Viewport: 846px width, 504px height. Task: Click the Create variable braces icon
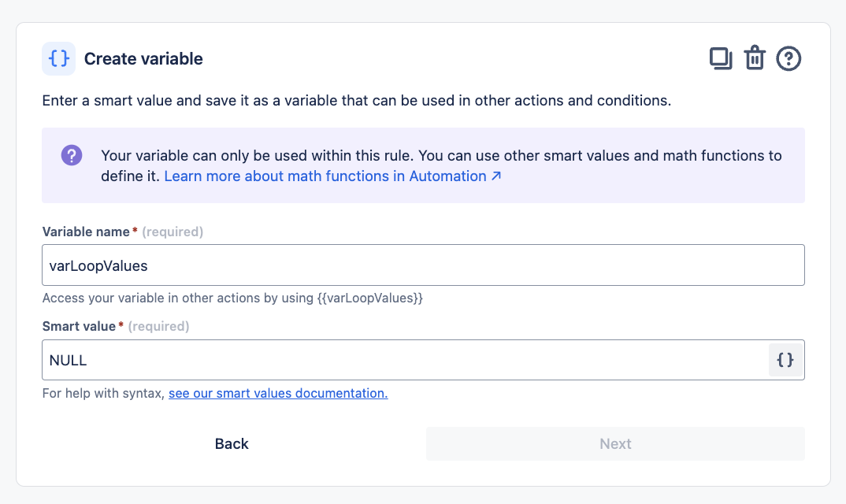click(59, 59)
